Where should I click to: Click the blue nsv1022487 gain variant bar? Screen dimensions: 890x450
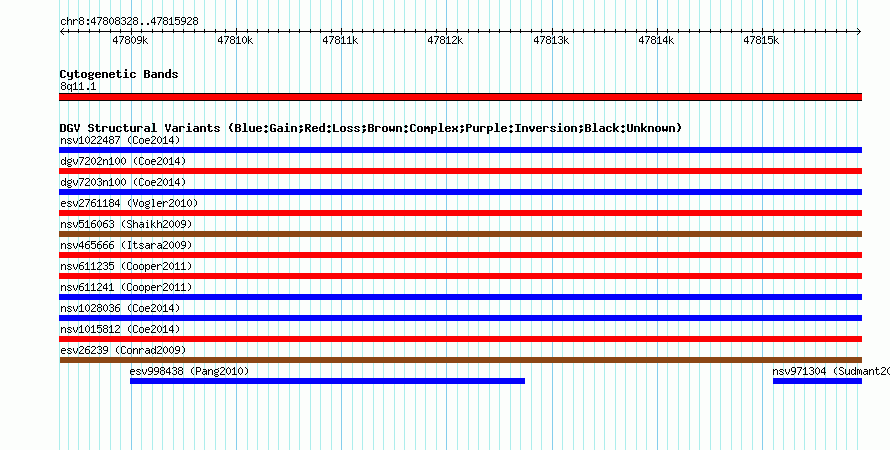tap(460, 150)
